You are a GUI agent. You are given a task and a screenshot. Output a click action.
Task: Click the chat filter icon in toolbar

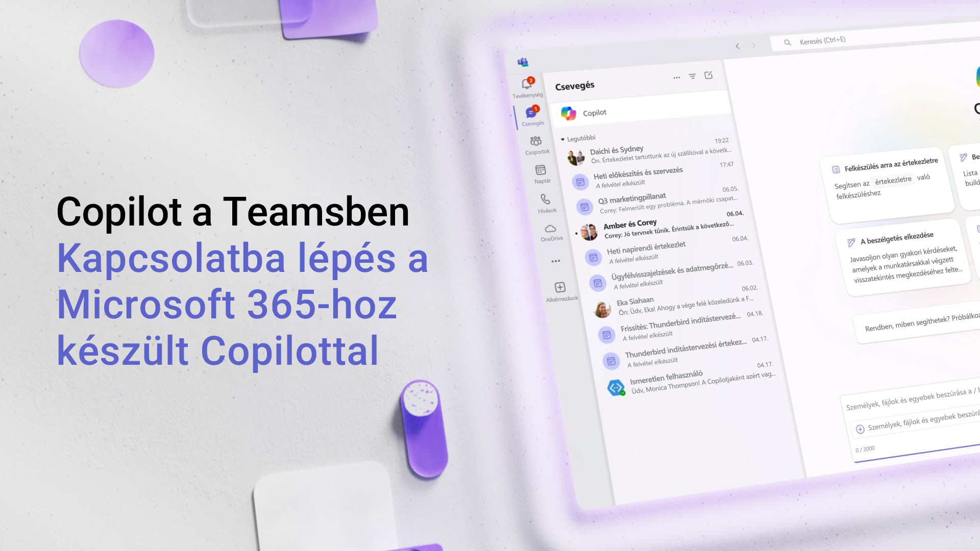coord(692,76)
